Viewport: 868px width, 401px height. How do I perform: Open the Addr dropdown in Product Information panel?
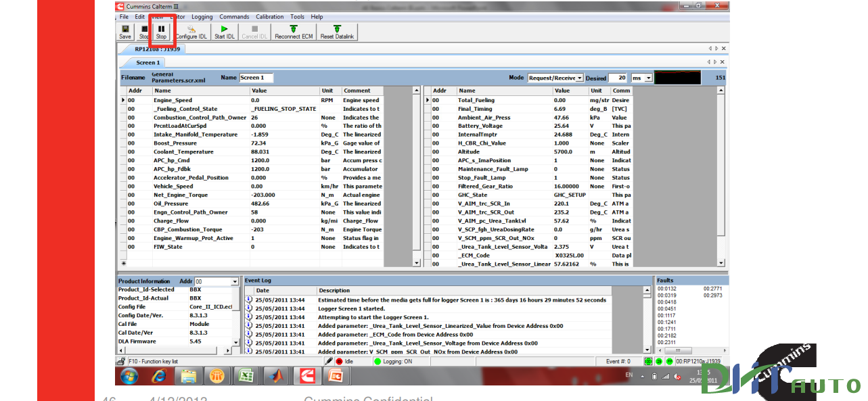(235, 281)
